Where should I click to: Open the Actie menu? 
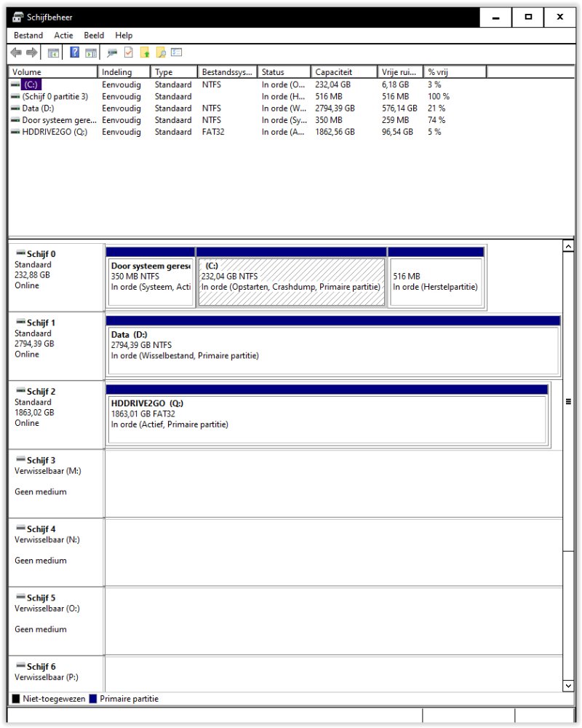(x=63, y=35)
